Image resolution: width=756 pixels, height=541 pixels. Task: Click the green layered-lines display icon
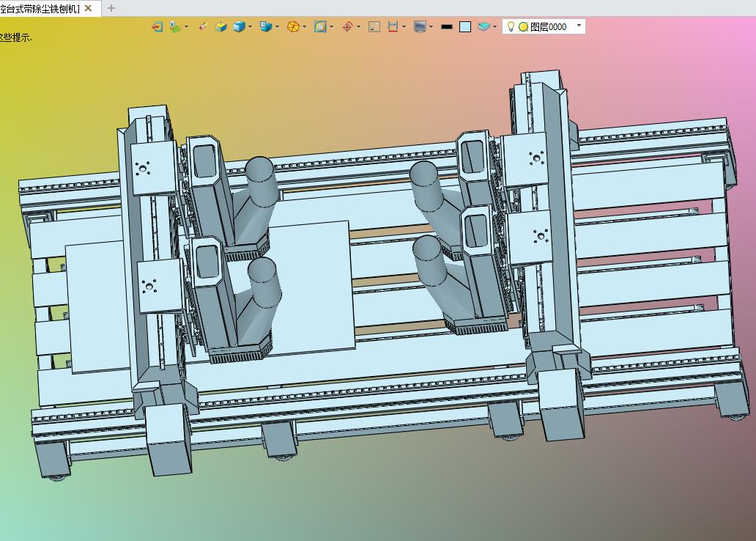[176, 26]
